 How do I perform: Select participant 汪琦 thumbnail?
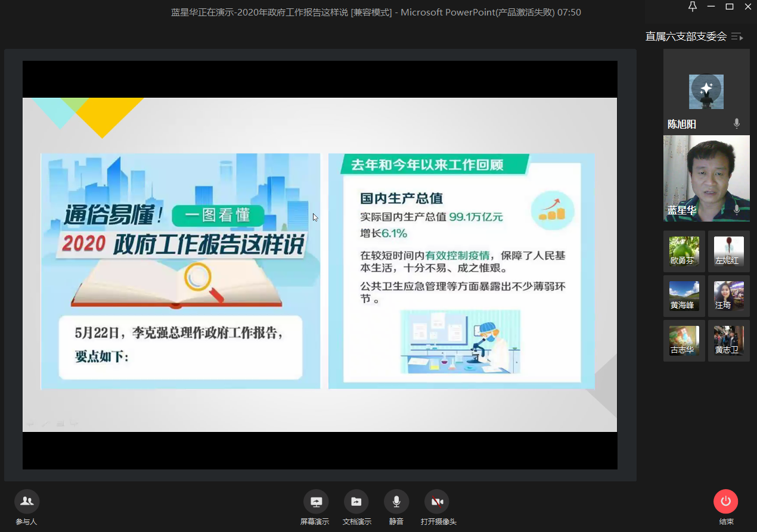(x=728, y=296)
